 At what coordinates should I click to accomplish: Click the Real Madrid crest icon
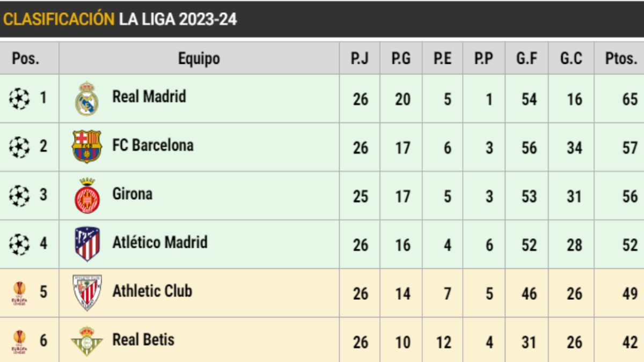pyautogui.click(x=87, y=99)
